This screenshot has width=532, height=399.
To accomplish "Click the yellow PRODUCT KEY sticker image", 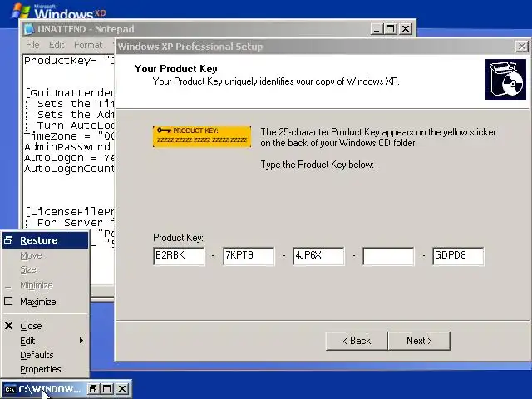I will click(x=202, y=136).
